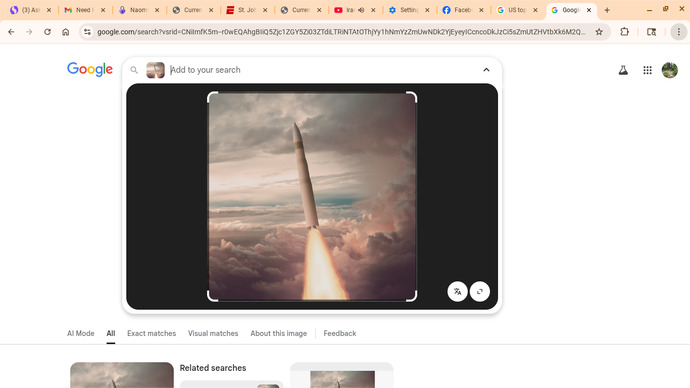Mute the YouTube tab speaker icon
This screenshot has height=388, width=690.
pos(361,10)
